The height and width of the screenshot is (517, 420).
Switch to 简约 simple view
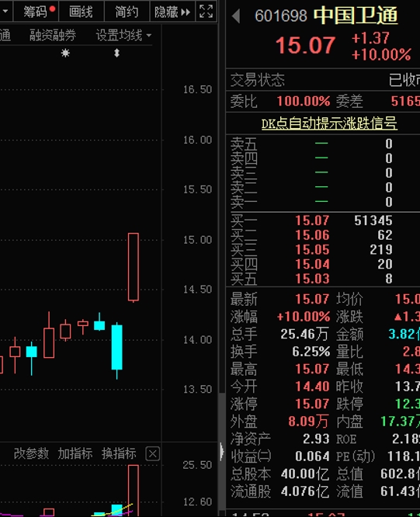click(127, 12)
